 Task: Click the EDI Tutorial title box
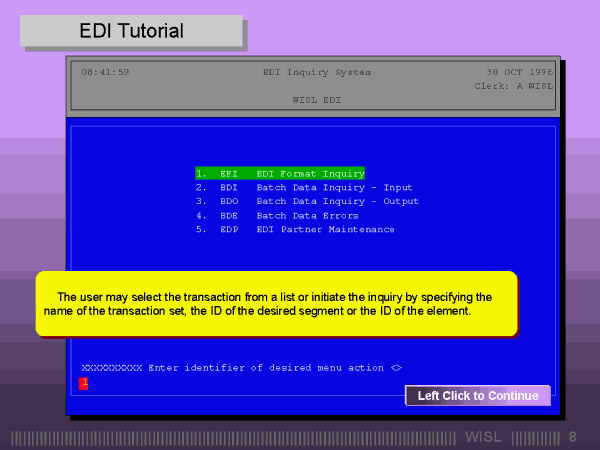click(x=131, y=31)
